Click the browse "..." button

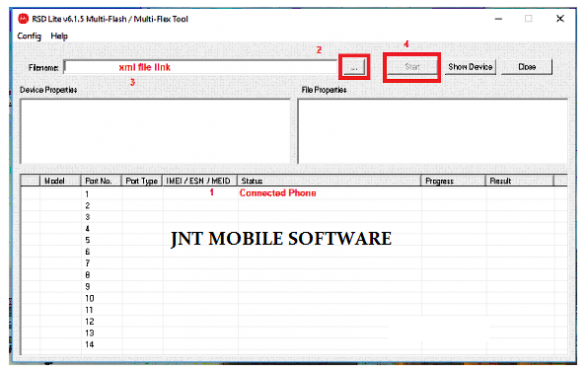pos(354,67)
